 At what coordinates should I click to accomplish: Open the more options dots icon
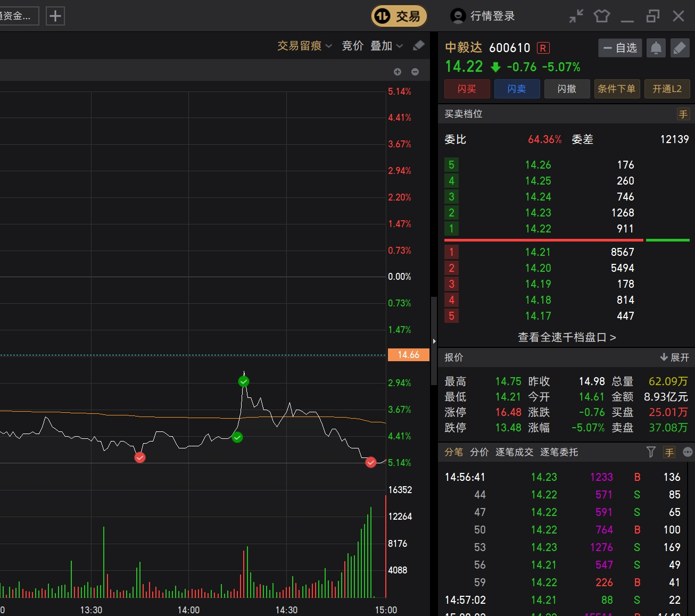tap(688, 452)
